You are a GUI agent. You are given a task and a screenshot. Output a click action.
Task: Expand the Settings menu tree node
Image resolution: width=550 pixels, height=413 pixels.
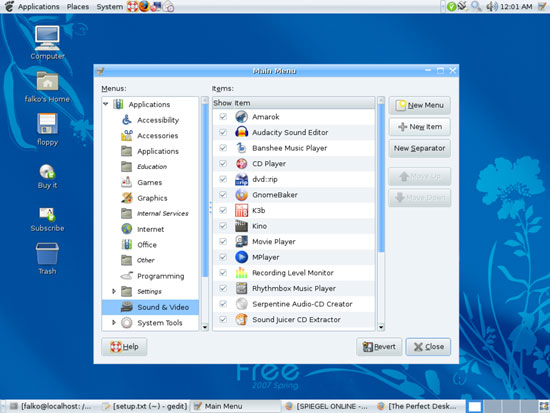pyautogui.click(x=114, y=291)
